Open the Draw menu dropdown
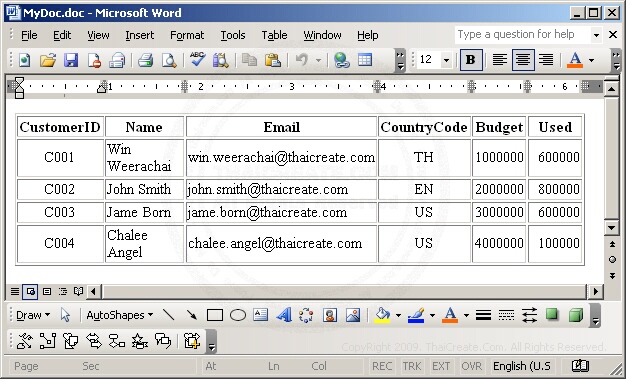The width and height of the screenshot is (626, 379). click(33, 315)
